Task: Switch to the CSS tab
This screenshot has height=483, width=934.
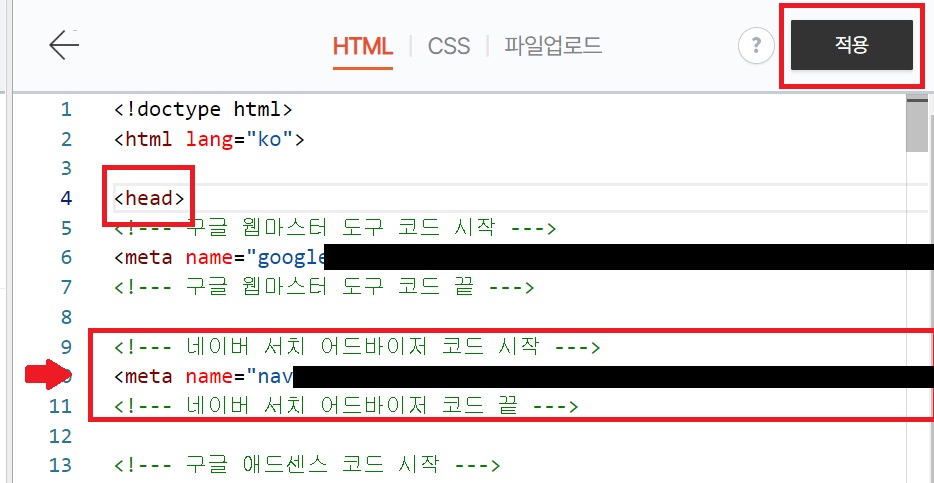Action: pos(449,46)
